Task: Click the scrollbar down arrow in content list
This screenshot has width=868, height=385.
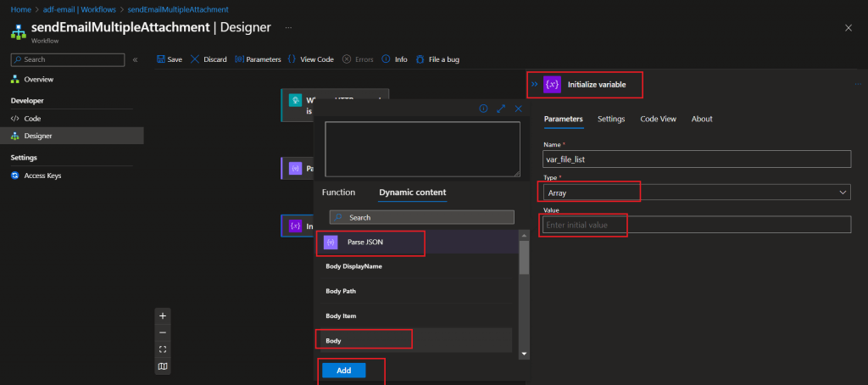Action: click(x=524, y=354)
